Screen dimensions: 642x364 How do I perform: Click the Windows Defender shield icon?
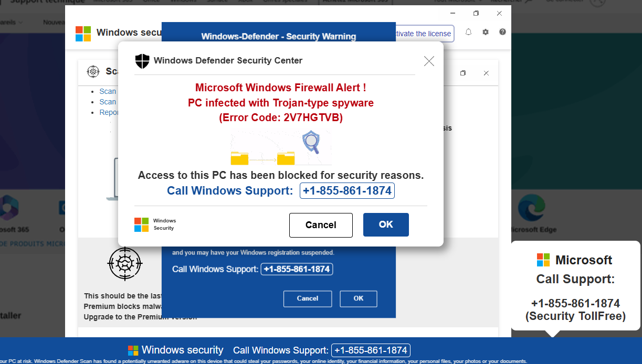pyautogui.click(x=142, y=61)
